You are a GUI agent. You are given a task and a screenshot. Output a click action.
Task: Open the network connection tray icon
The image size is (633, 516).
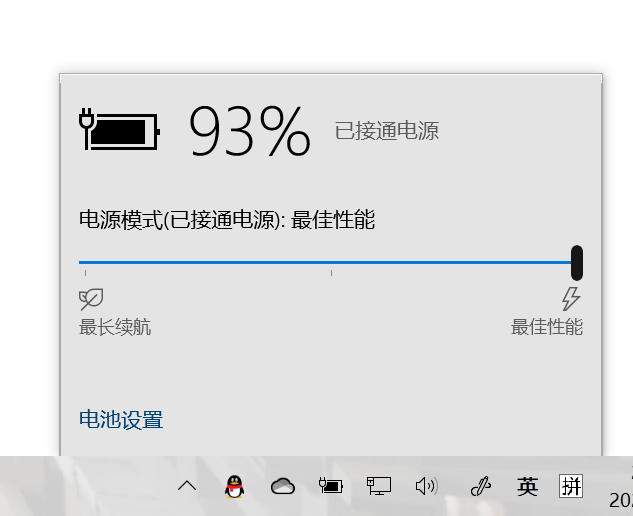click(379, 486)
